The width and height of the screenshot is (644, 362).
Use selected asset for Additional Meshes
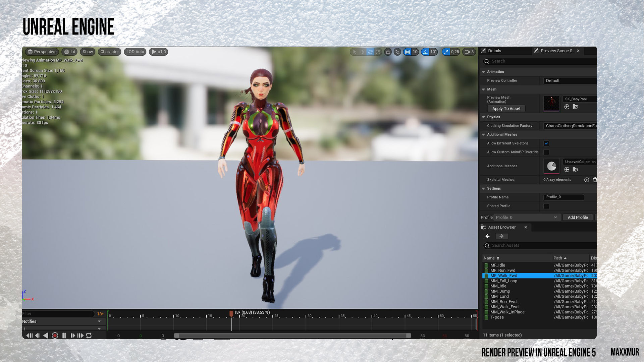tap(567, 170)
